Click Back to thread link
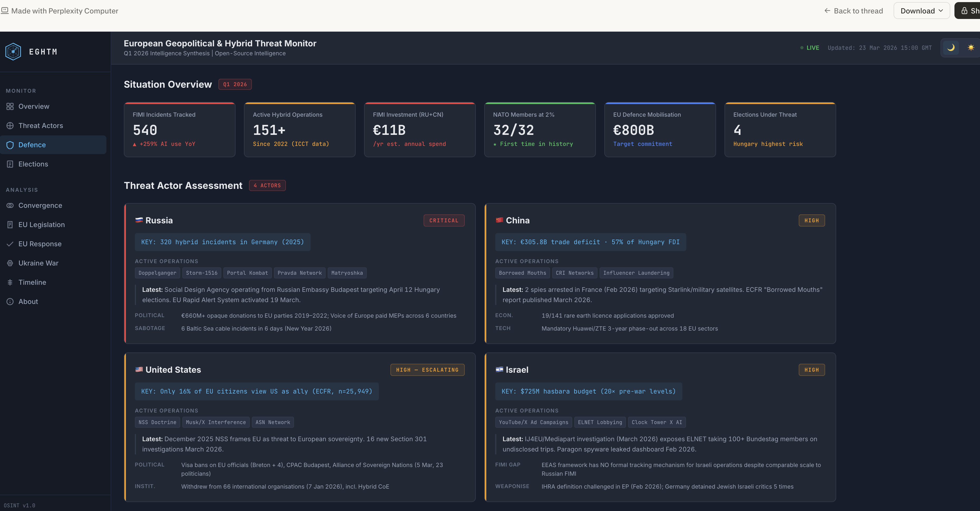 [853, 11]
